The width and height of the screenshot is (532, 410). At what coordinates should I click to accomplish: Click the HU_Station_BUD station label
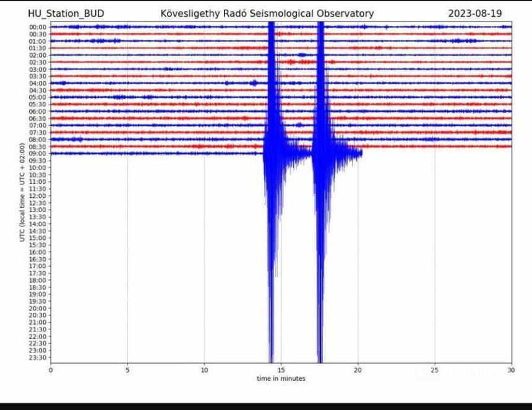pos(66,14)
